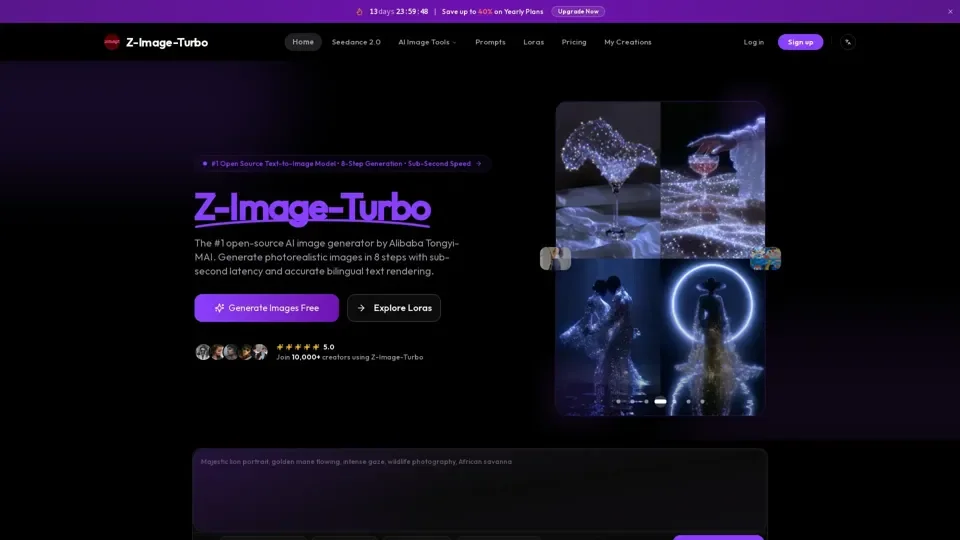Click the arrow in the announcement pill

pos(479,163)
